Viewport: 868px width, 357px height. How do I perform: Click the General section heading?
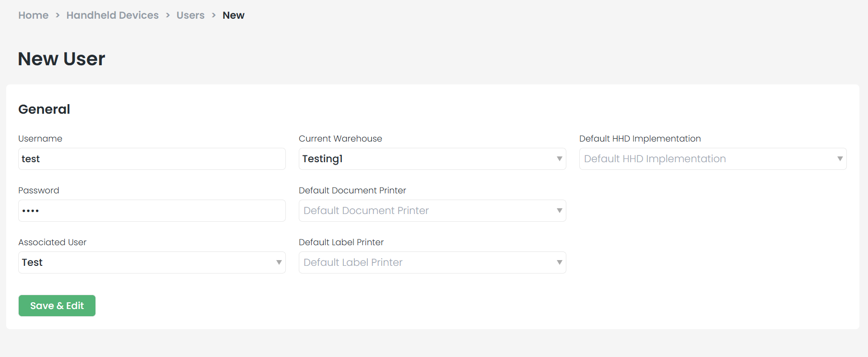(44, 109)
